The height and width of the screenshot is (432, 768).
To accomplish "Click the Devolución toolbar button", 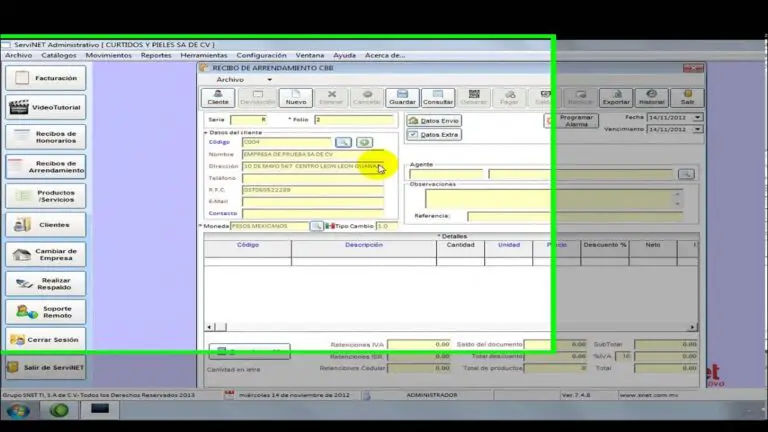I will [258, 97].
